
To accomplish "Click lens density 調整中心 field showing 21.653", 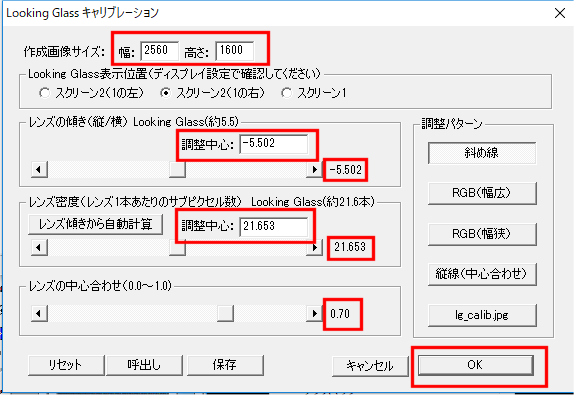I will (274, 226).
